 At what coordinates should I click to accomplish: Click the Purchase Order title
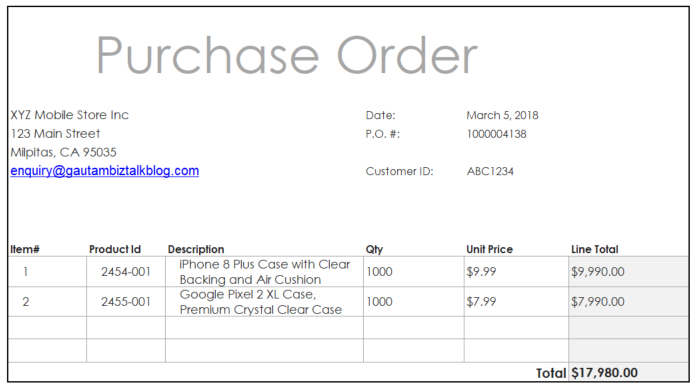(x=287, y=56)
